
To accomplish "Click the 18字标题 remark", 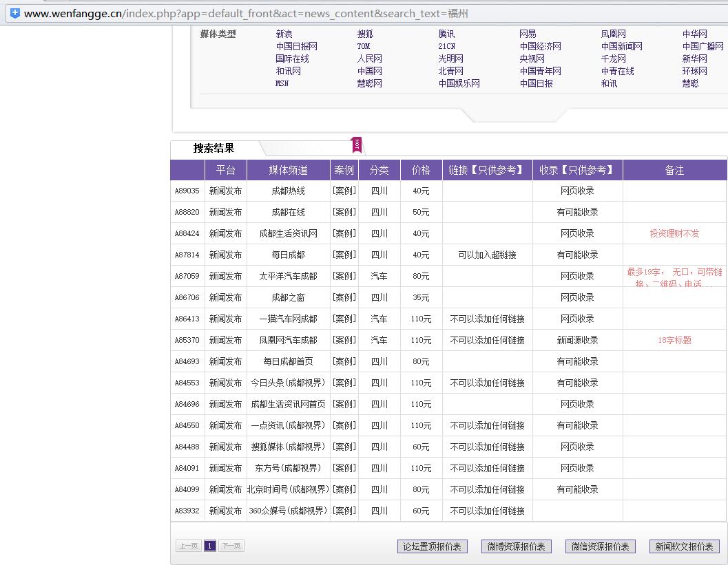I will pyautogui.click(x=674, y=340).
